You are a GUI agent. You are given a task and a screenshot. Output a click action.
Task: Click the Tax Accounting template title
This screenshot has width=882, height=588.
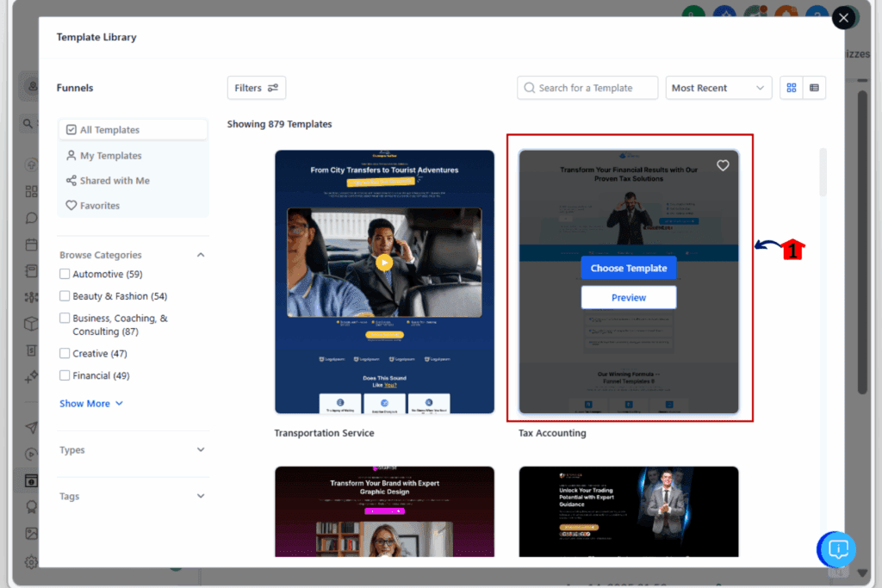tap(552, 433)
